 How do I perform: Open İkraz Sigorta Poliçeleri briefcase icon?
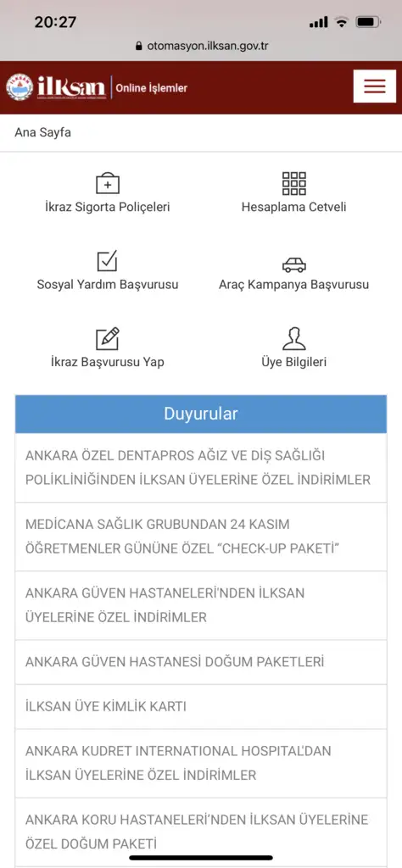click(108, 183)
